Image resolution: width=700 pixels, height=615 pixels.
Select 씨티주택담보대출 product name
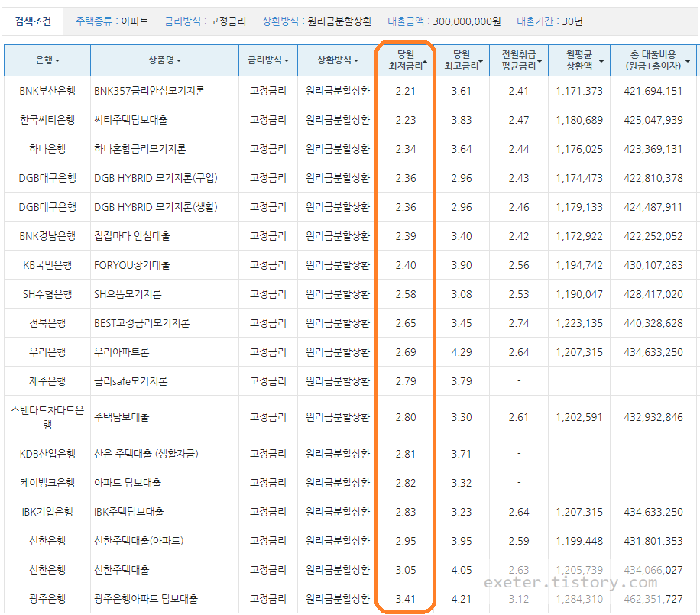pyautogui.click(x=131, y=120)
